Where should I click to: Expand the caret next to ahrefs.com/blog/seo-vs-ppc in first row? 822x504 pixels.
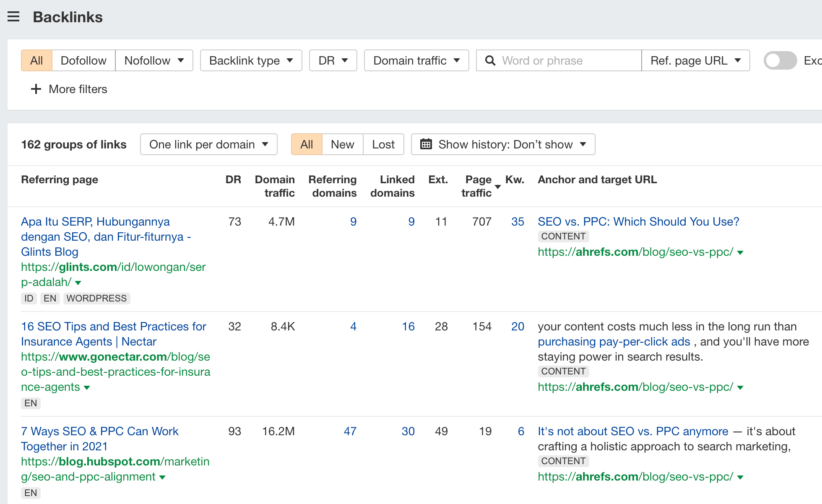(741, 253)
